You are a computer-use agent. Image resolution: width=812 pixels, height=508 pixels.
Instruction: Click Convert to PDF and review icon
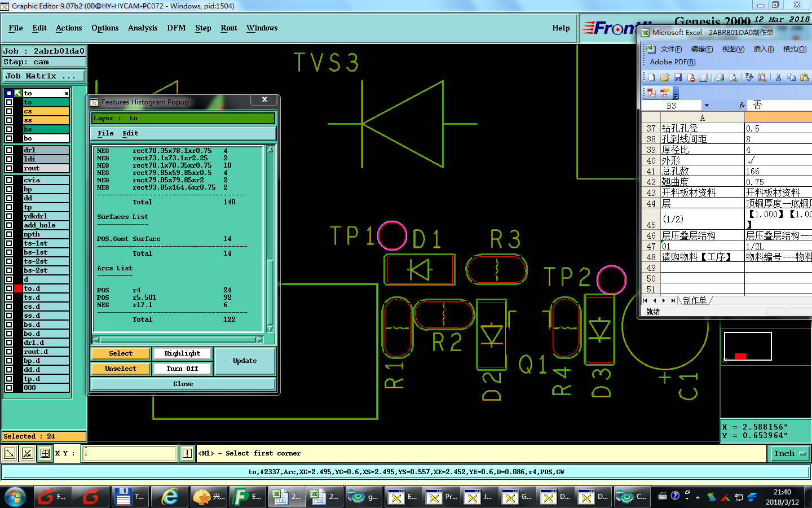point(665,93)
